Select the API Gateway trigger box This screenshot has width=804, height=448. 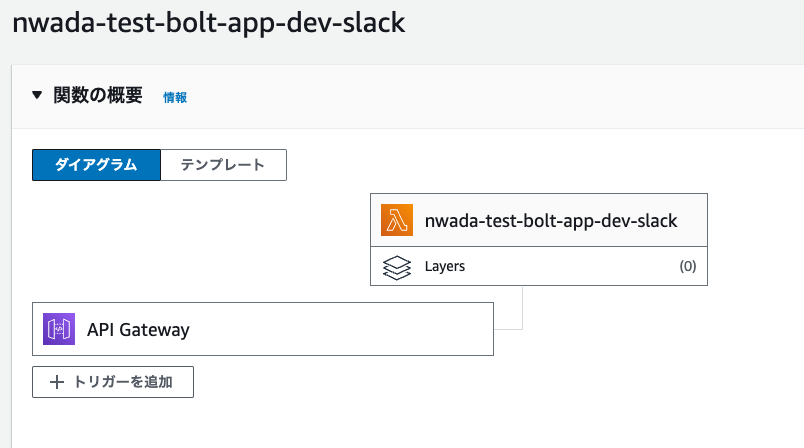click(x=263, y=329)
